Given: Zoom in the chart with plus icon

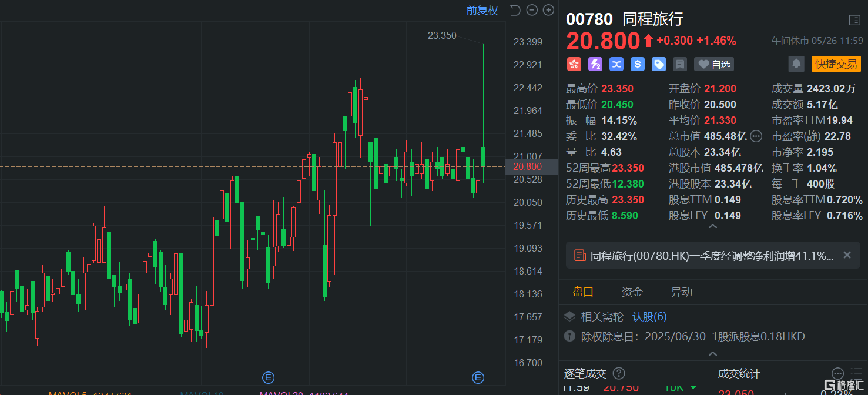Looking at the screenshot, I should click(x=548, y=10).
